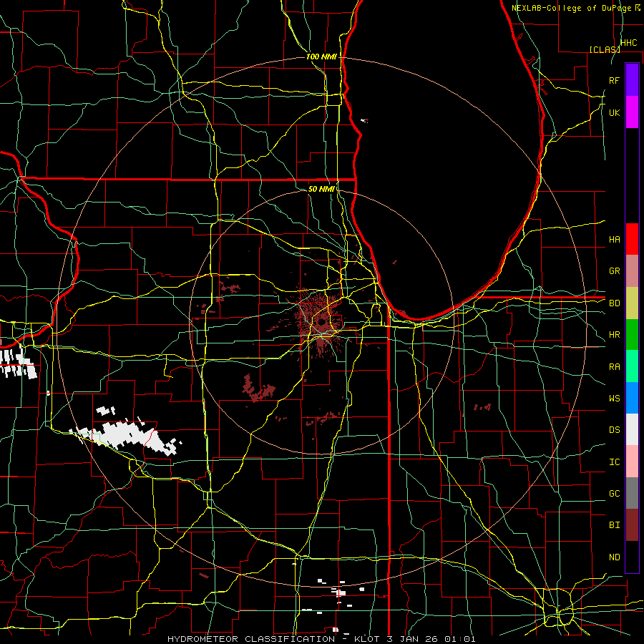Screen dimensions: 644x644
Task: Click the 50 NMI range ring label
Action: (x=321, y=189)
